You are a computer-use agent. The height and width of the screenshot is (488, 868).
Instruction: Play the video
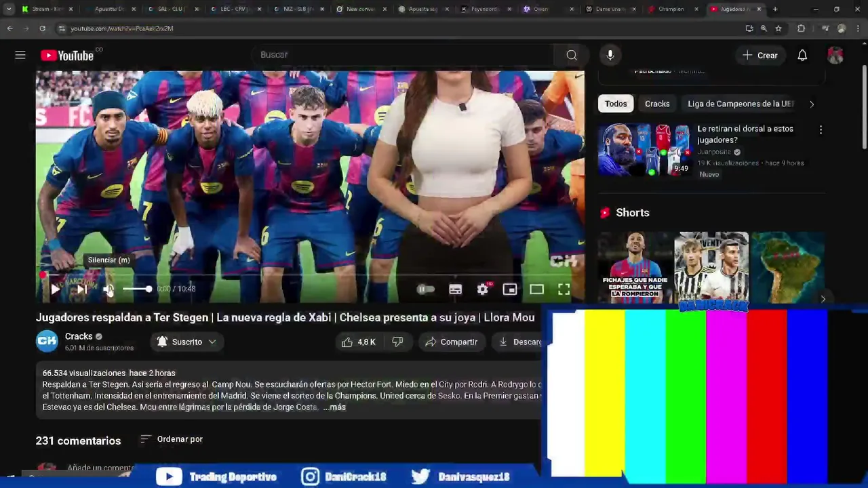coord(55,289)
